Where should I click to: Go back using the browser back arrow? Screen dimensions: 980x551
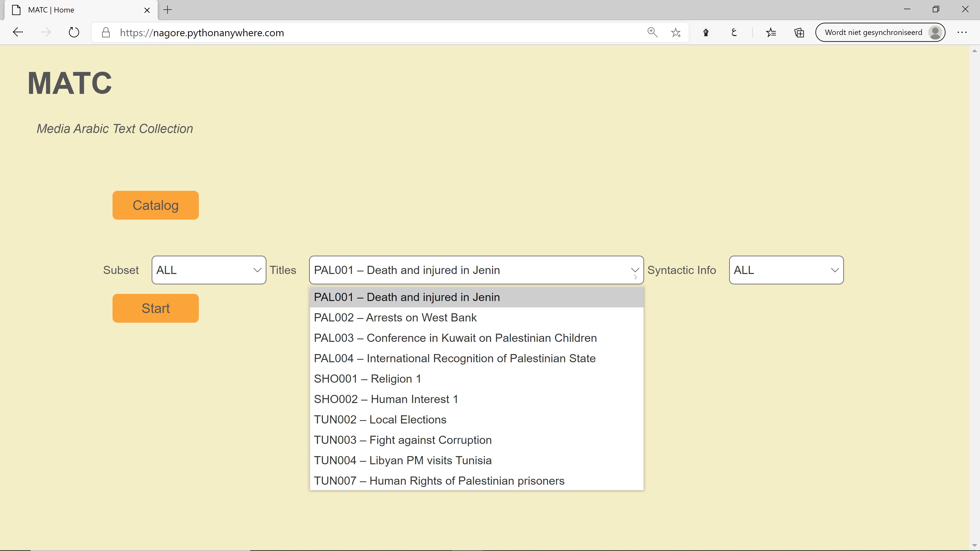click(18, 32)
